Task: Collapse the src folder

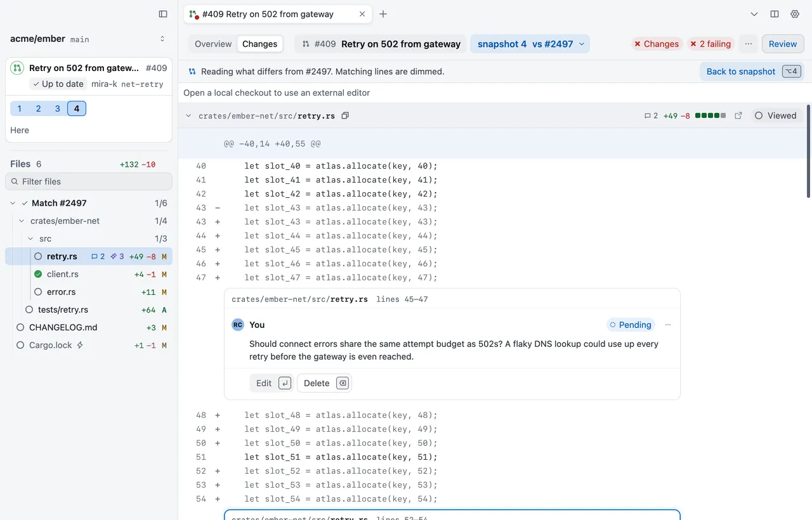Action: coord(30,238)
